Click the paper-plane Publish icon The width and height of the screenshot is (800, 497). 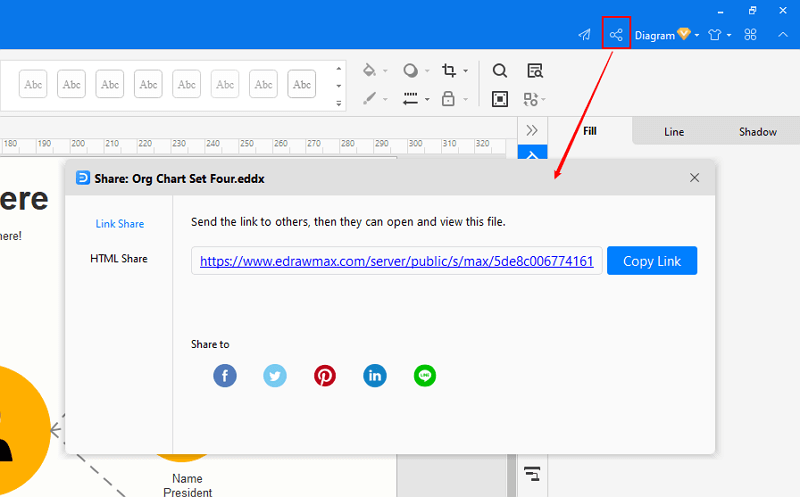click(584, 35)
